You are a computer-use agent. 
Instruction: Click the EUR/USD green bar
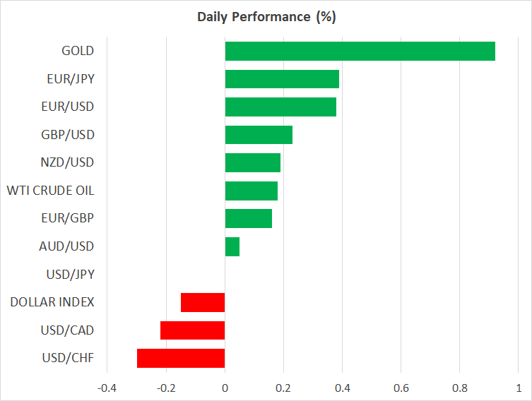[x=280, y=107]
